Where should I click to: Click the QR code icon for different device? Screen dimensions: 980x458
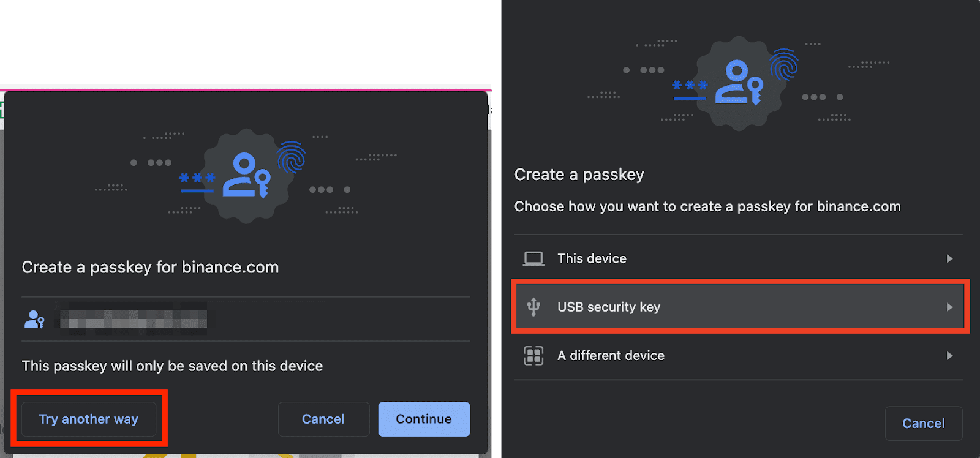coord(533,356)
